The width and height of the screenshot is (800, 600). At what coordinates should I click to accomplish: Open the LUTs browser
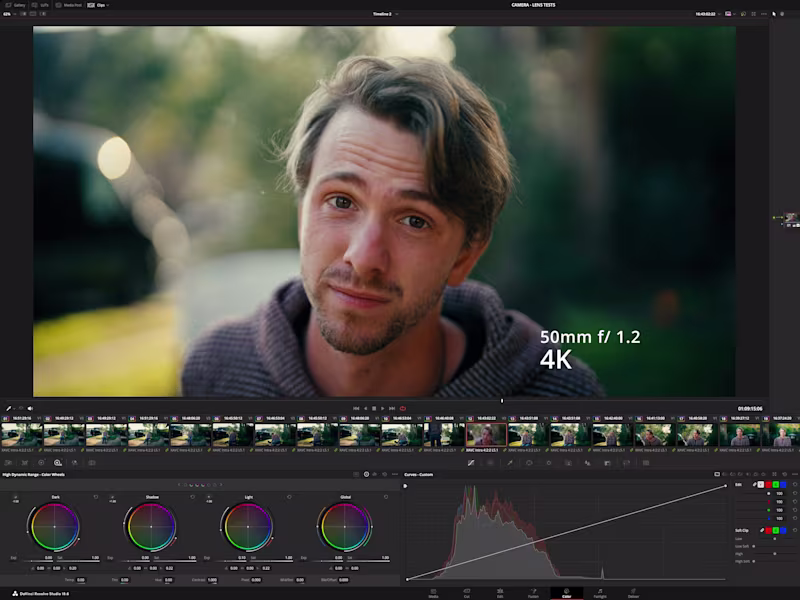click(x=40, y=5)
